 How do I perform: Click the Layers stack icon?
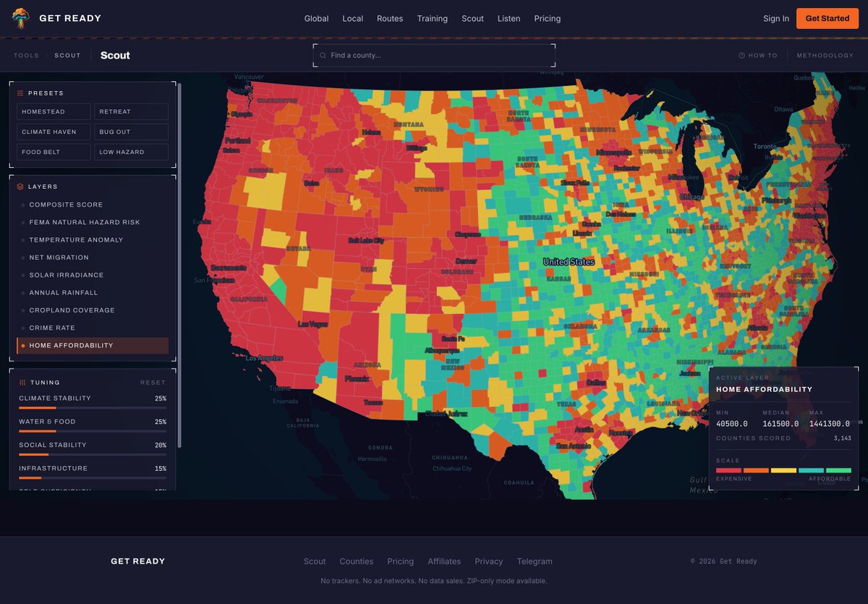pyautogui.click(x=20, y=187)
